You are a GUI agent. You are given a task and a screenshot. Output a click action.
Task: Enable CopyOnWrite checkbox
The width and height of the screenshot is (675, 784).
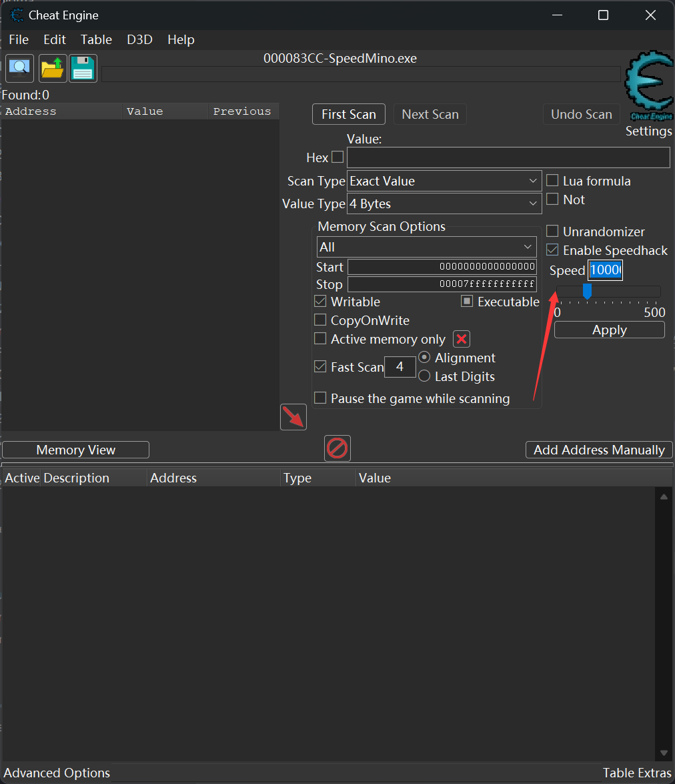click(x=321, y=320)
